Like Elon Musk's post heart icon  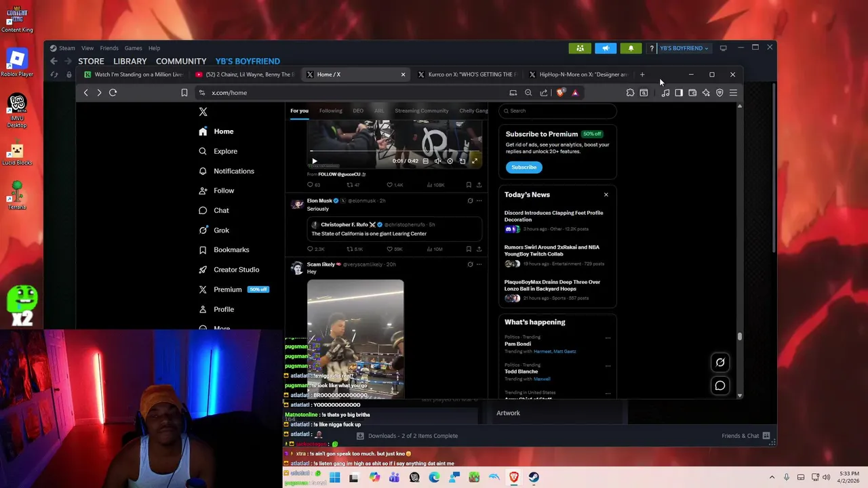(x=389, y=249)
